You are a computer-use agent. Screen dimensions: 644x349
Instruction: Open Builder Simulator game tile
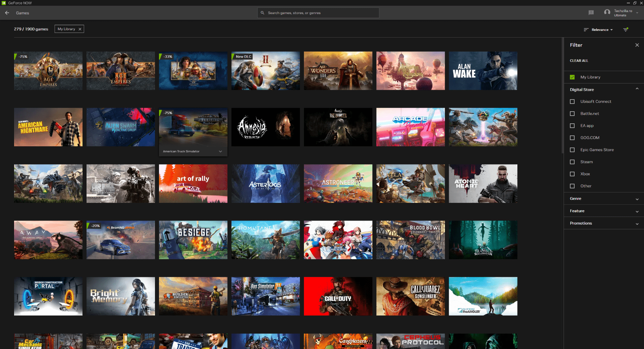(x=193, y=296)
